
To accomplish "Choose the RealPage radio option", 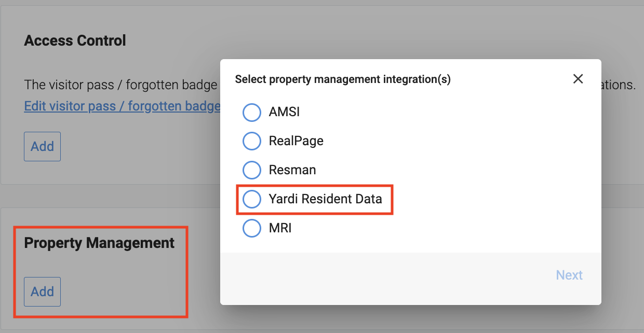I will (252, 141).
